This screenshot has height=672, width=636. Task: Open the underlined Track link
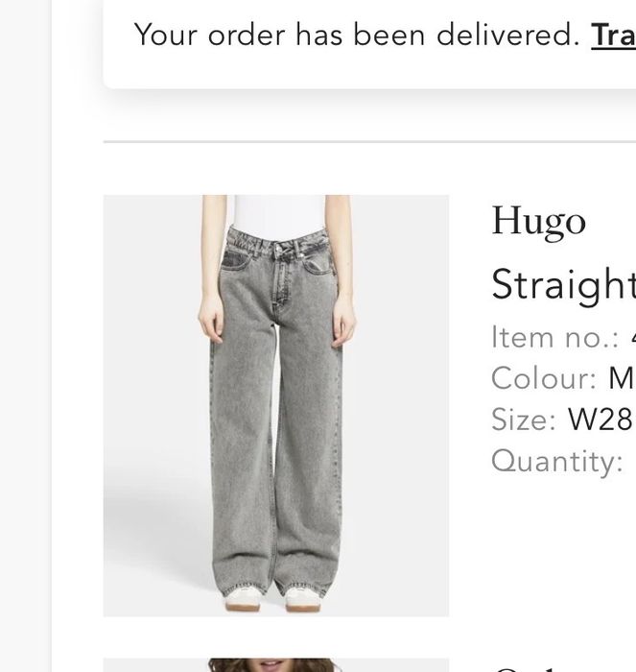click(613, 36)
